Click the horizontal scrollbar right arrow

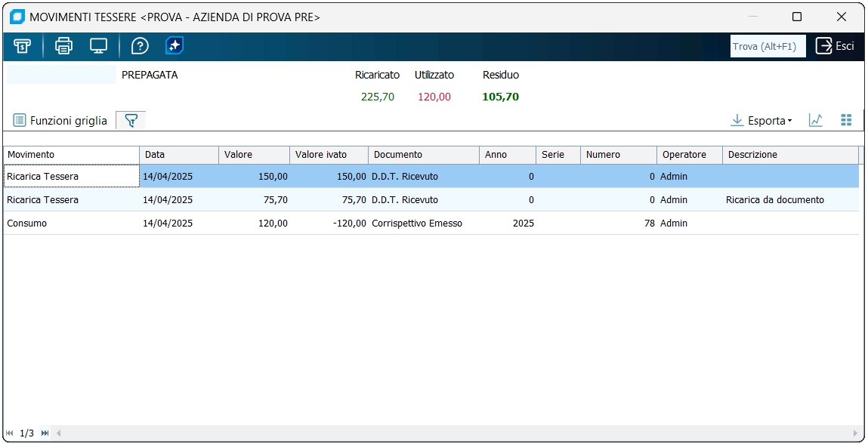click(x=855, y=433)
